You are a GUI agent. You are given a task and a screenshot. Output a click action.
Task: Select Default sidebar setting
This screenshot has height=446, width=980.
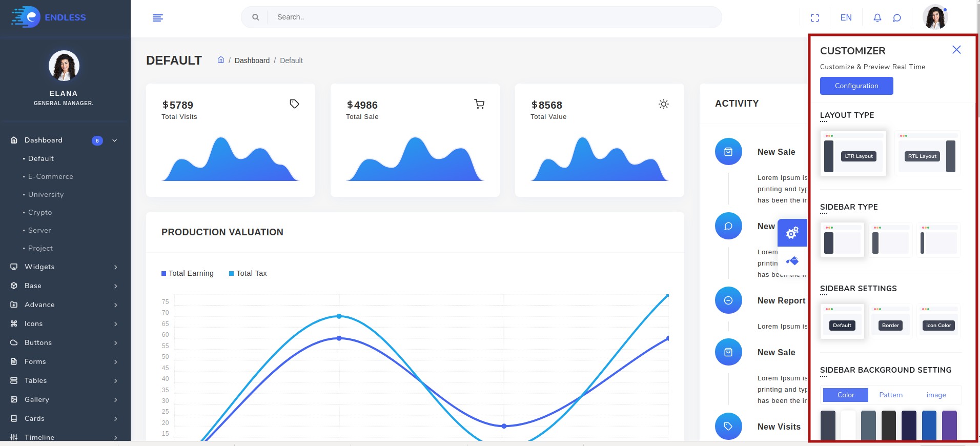click(x=842, y=321)
